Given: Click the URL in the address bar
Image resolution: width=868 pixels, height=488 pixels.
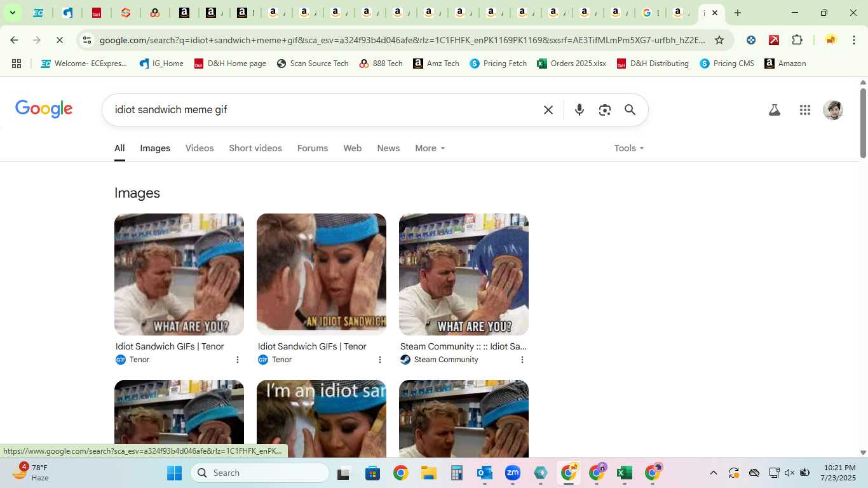Looking at the screenshot, I should (x=402, y=40).
